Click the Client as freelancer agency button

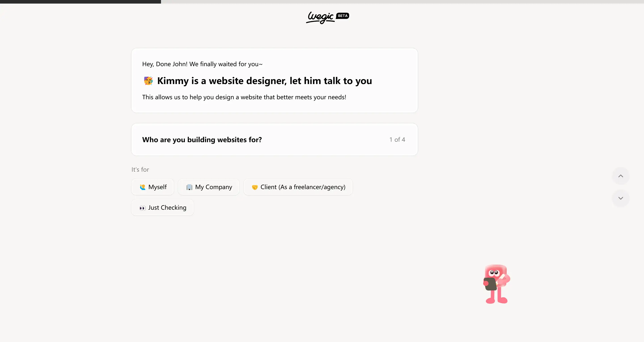coord(298,187)
